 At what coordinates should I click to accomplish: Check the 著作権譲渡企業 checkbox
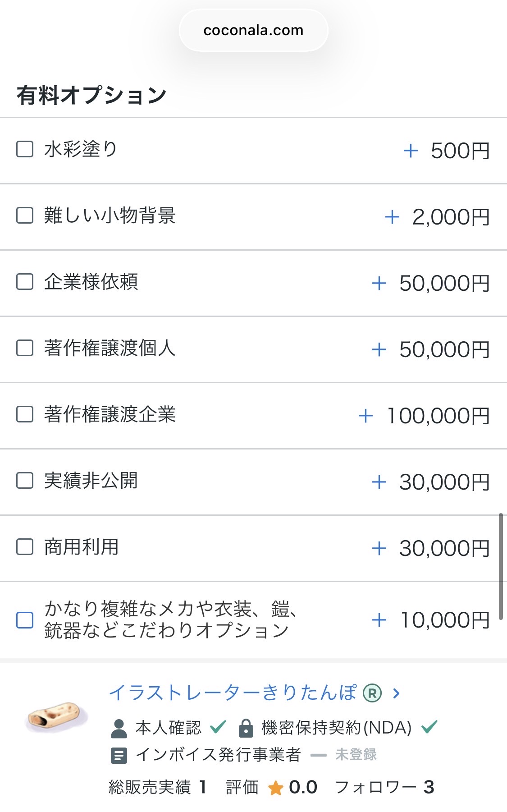click(25, 414)
